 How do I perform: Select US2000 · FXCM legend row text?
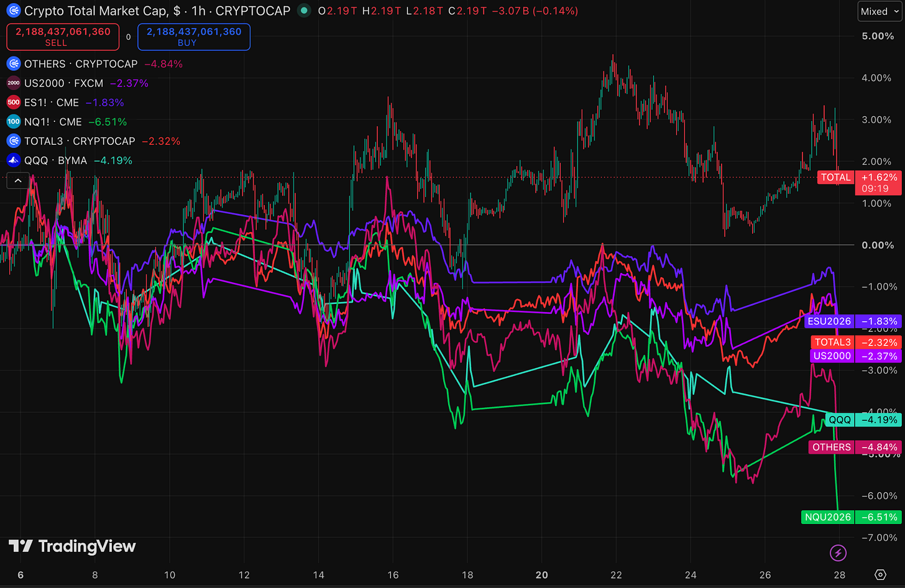(x=64, y=83)
